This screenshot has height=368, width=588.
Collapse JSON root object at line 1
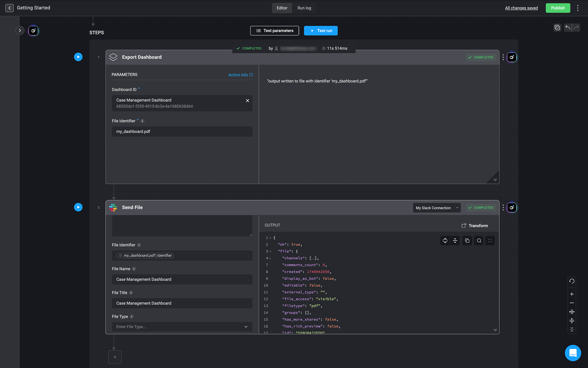[x=270, y=238]
